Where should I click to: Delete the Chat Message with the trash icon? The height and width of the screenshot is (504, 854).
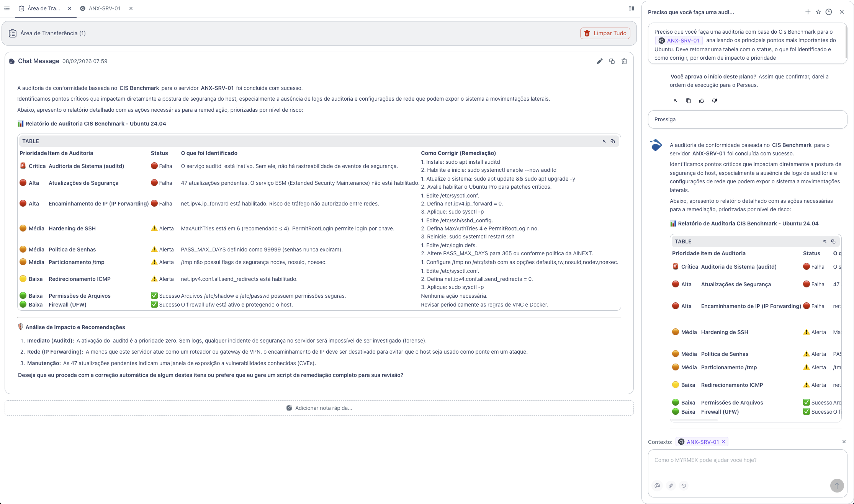(x=624, y=61)
